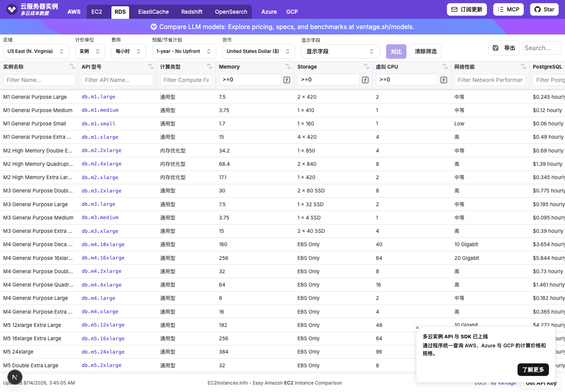Switch to the EC2 tab
Viewport: 565px width, 392px height.
[x=97, y=12]
